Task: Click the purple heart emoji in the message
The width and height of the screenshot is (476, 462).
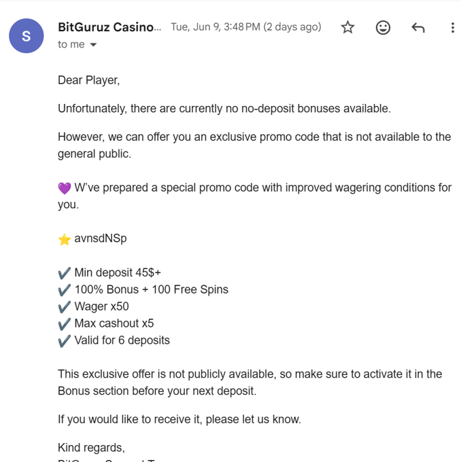Action: pyautogui.click(x=65, y=188)
